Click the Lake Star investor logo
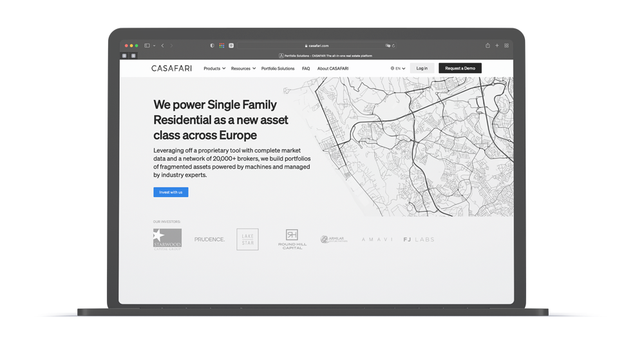The image size is (644, 351). click(248, 240)
